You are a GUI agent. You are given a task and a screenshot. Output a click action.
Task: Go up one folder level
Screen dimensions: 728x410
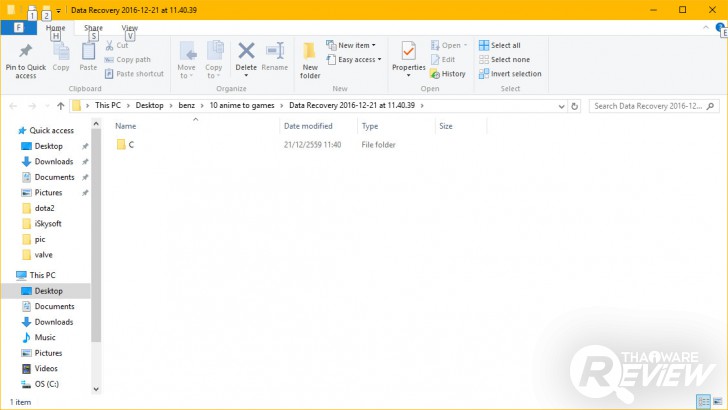[60, 106]
